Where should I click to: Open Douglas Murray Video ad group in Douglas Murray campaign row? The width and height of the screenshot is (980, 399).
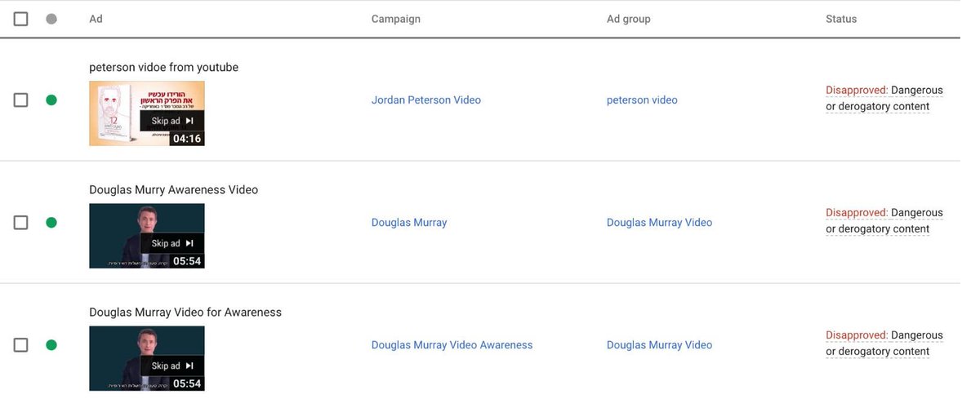pyautogui.click(x=659, y=223)
